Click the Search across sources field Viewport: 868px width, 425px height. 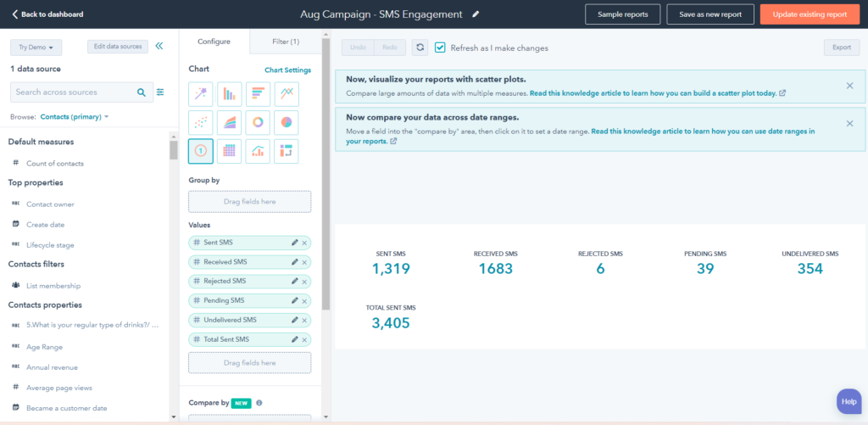(x=72, y=92)
